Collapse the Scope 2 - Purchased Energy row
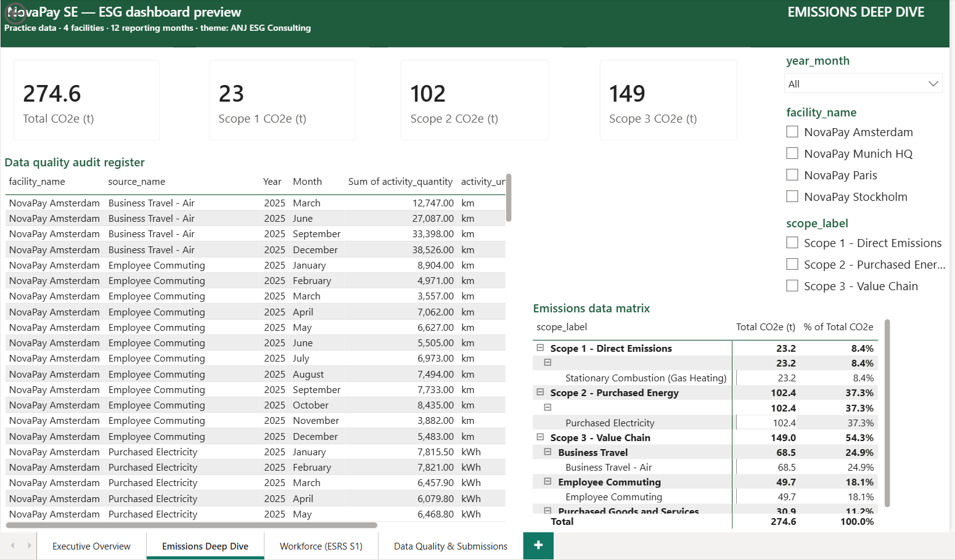This screenshot has width=955, height=560. click(540, 392)
